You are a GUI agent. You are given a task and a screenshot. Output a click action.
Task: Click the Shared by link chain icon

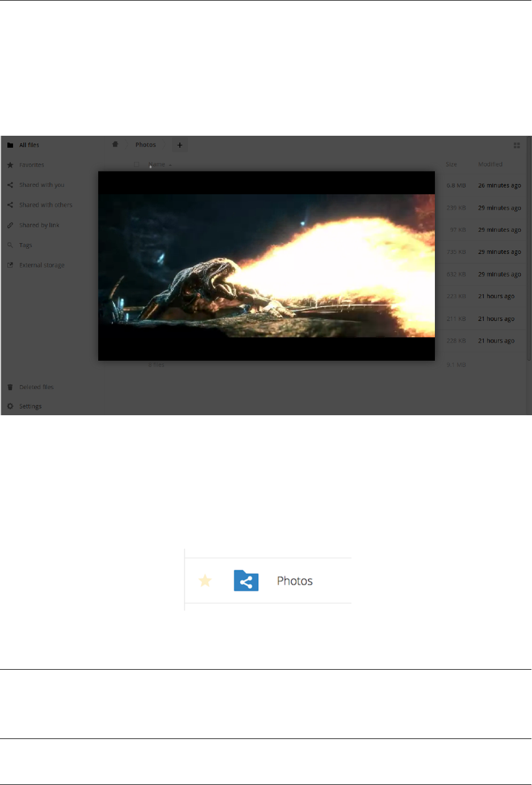pyautogui.click(x=10, y=225)
